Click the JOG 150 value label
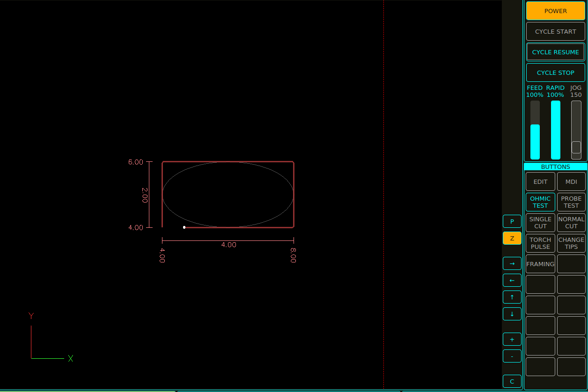The image size is (588, 392). click(576, 95)
